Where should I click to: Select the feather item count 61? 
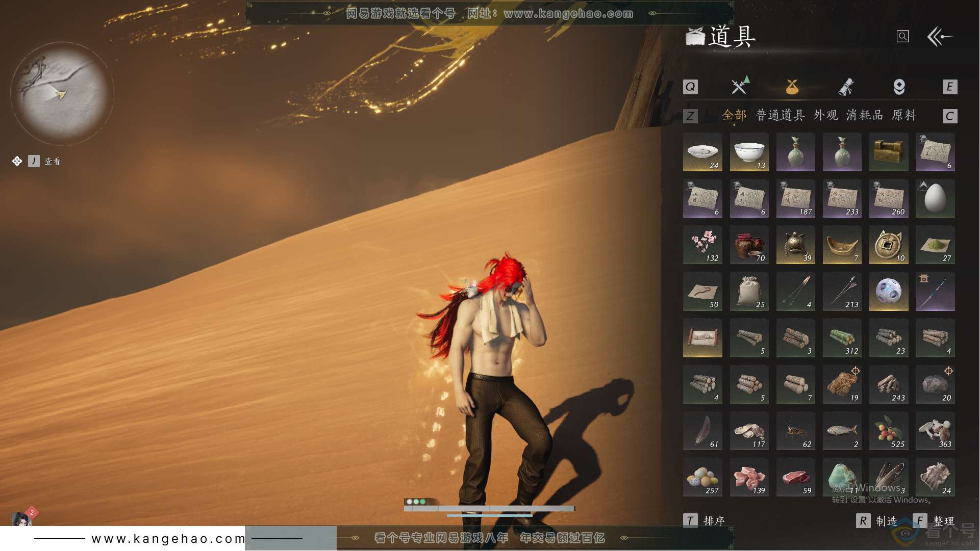point(702,431)
